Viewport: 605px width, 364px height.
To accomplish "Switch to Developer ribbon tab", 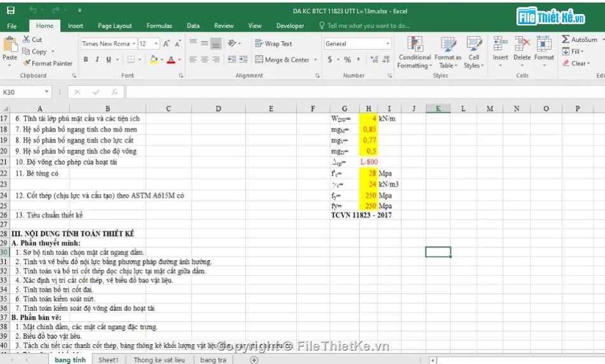I will pos(290,26).
